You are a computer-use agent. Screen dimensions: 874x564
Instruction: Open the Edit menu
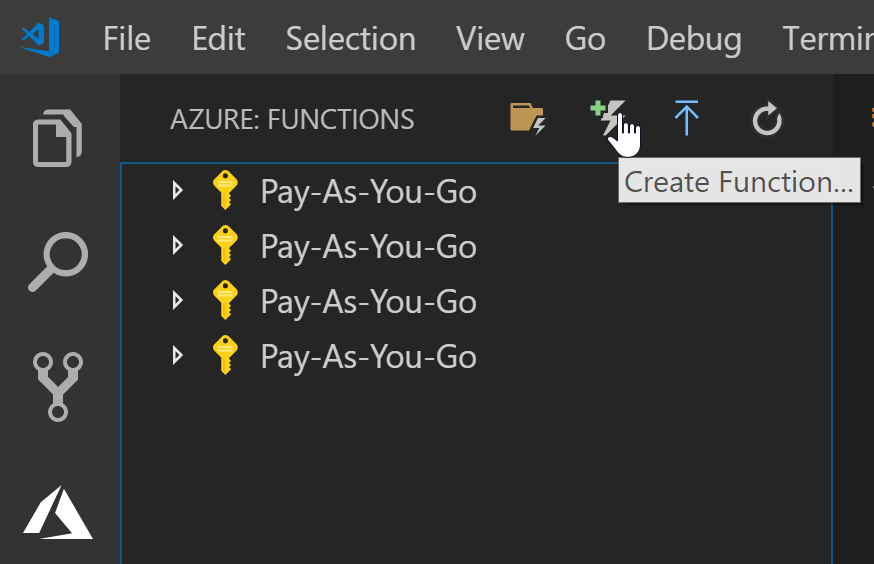(x=218, y=39)
